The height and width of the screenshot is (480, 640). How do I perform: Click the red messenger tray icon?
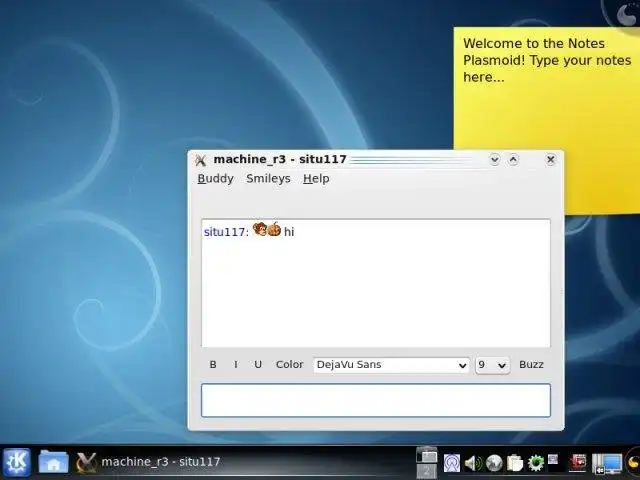(577, 462)
